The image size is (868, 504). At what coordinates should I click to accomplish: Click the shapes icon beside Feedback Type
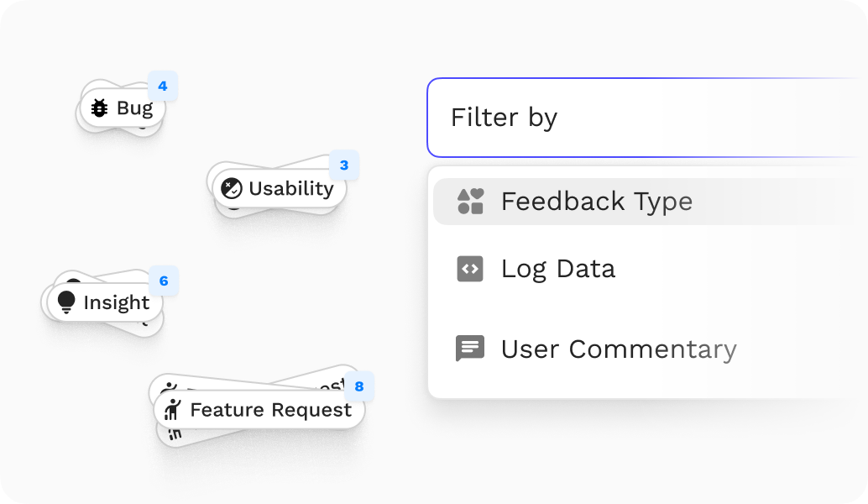(x=471, y=201)
